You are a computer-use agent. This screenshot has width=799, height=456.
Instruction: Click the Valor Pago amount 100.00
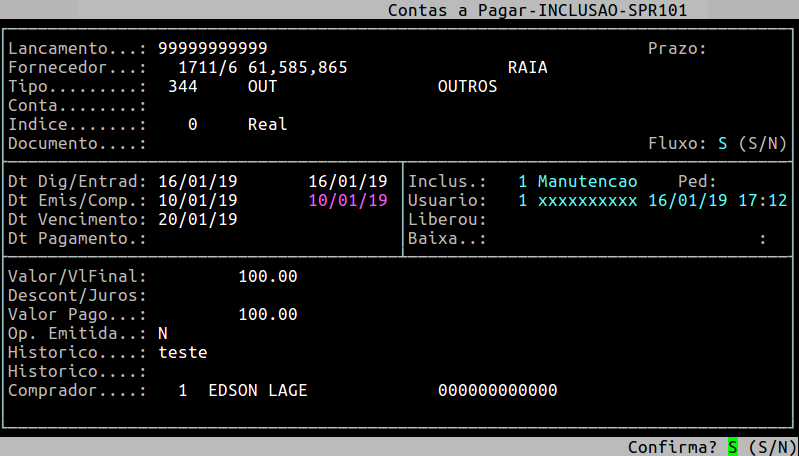pos(267,314)
